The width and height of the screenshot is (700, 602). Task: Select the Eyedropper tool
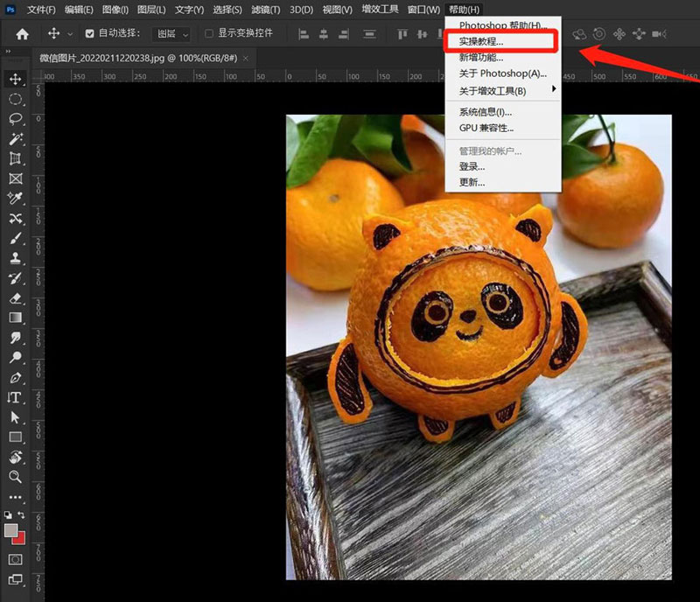[15, 199]
